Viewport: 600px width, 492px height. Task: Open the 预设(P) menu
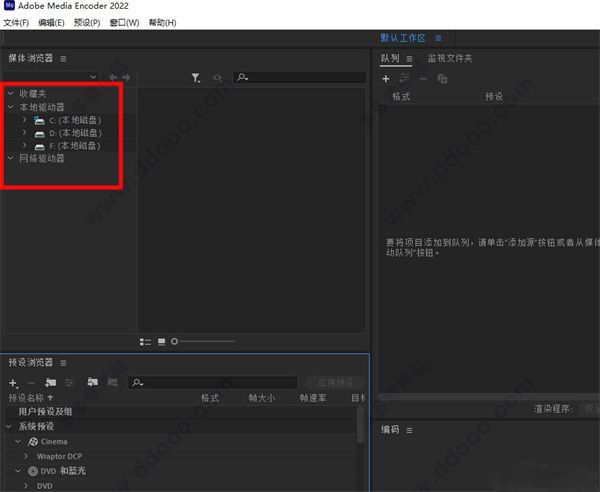tap(87, 23)
